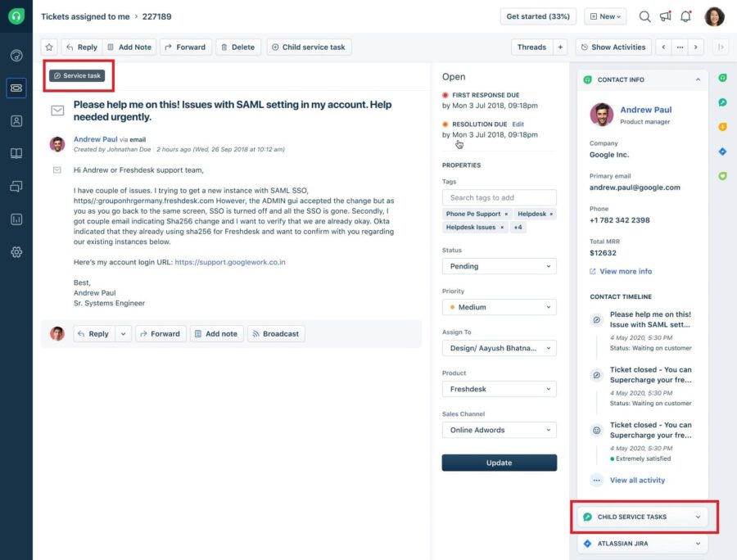Open the Priority dropdown showing Medium
The height and width of the screenshot is (560, 737).
500,307
